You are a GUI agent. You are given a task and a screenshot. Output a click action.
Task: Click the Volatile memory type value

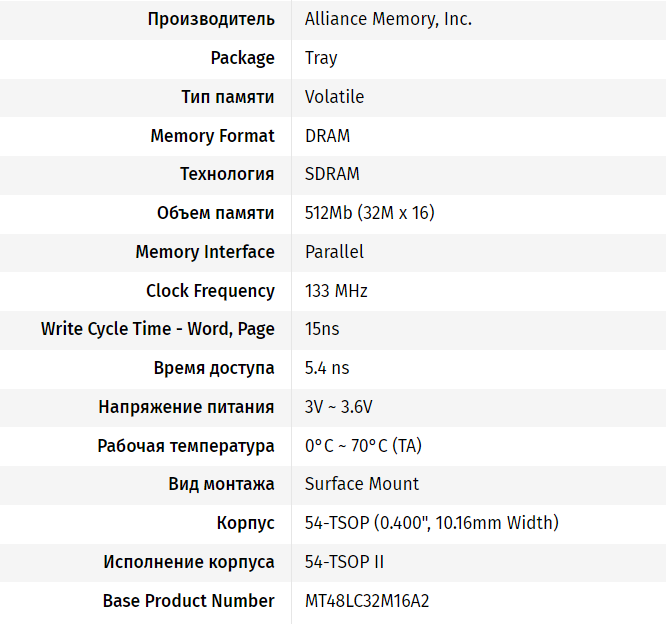[x=334, y=97]
